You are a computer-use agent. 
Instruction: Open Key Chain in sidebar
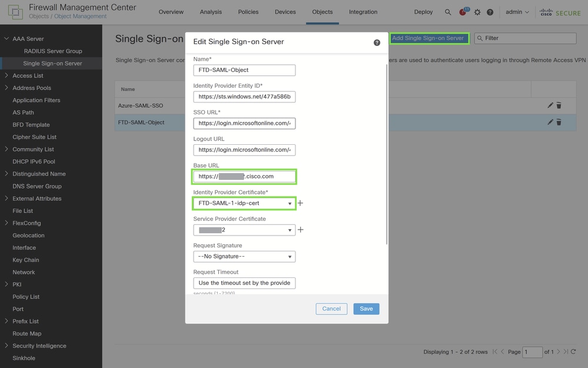tap(25, 260)
